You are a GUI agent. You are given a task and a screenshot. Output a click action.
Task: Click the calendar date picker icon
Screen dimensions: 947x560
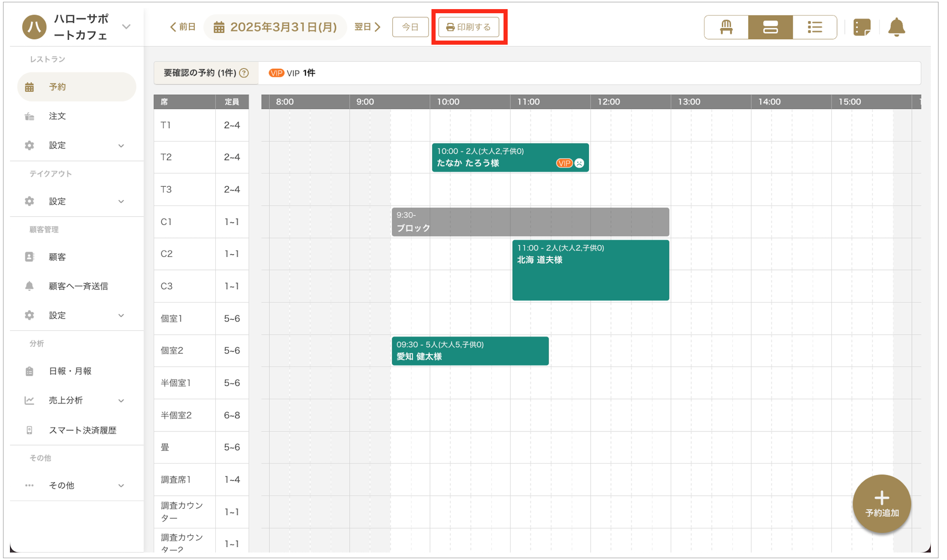point(219,27)
